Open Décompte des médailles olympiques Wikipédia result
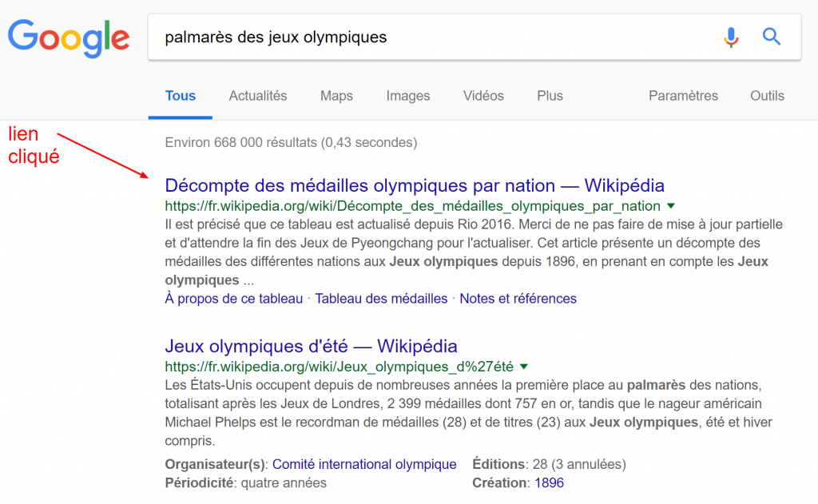Screen dimensions: 818x504 tap(415, 186)
